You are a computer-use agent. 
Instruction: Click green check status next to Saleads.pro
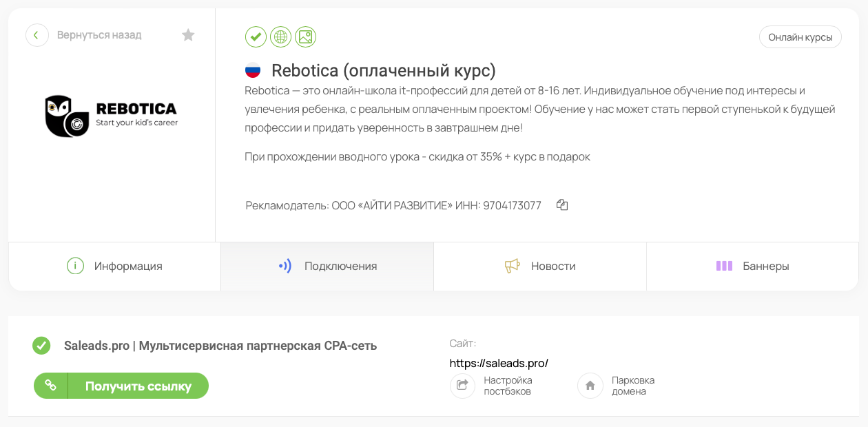pos(41,346)
